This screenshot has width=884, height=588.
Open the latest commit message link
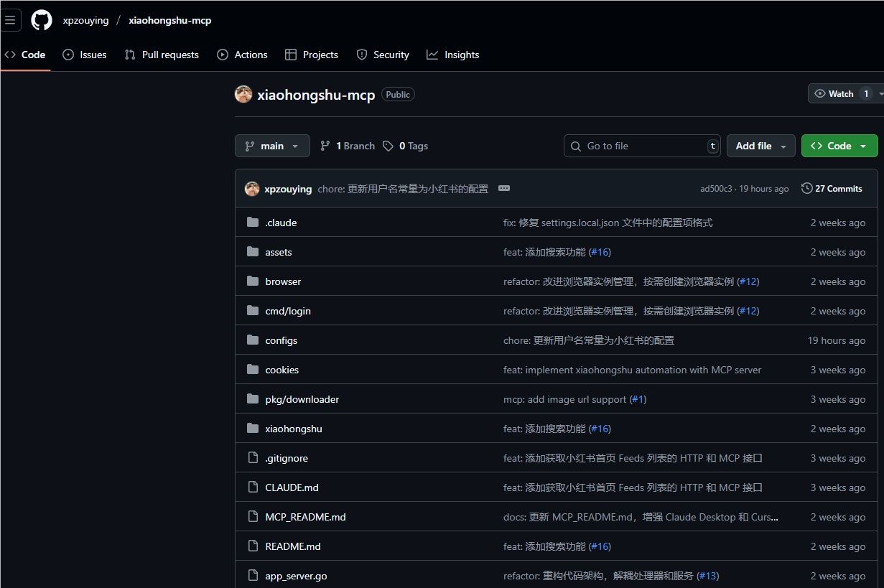403,189
